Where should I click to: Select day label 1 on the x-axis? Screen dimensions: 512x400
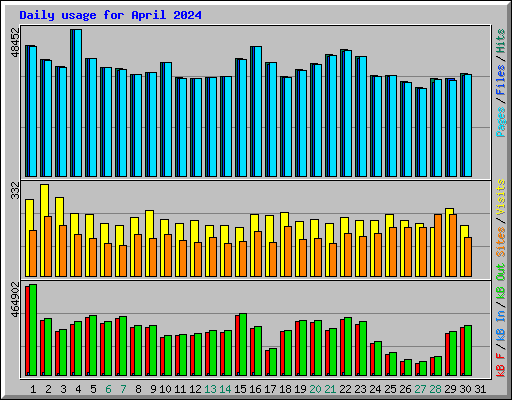pyautogui.click(x=33, y=389)
